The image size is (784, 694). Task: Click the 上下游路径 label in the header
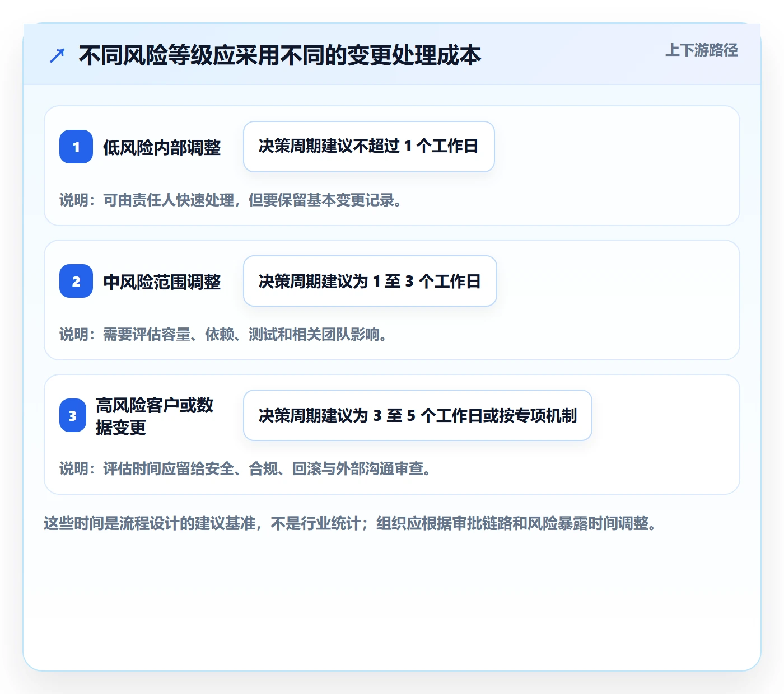click(701, 50)
